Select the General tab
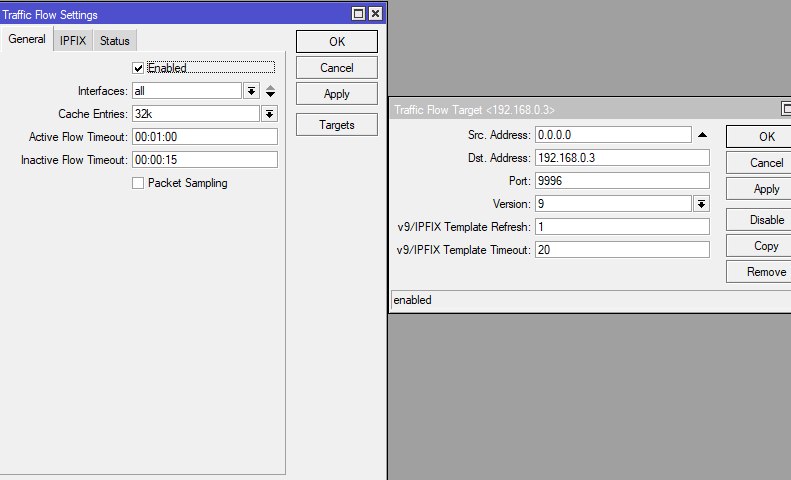 [x=27, y=39]
